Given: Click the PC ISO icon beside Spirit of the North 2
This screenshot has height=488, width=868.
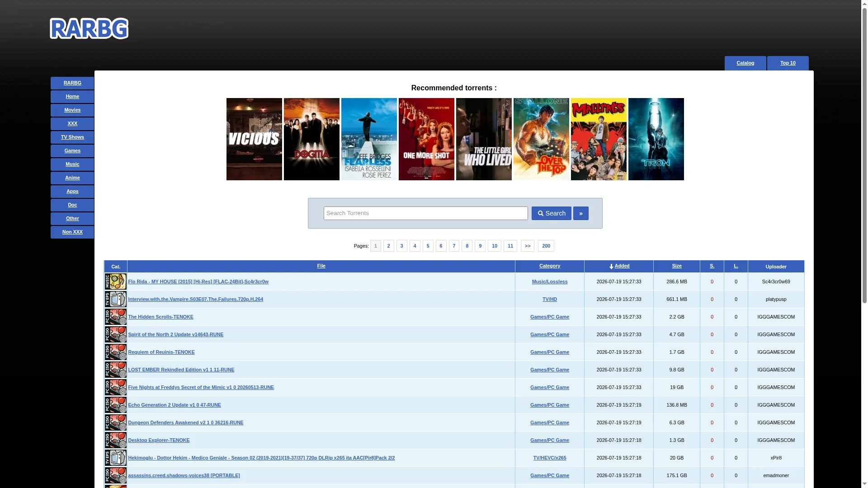Looking at the screenshot, I should [116, 334].
